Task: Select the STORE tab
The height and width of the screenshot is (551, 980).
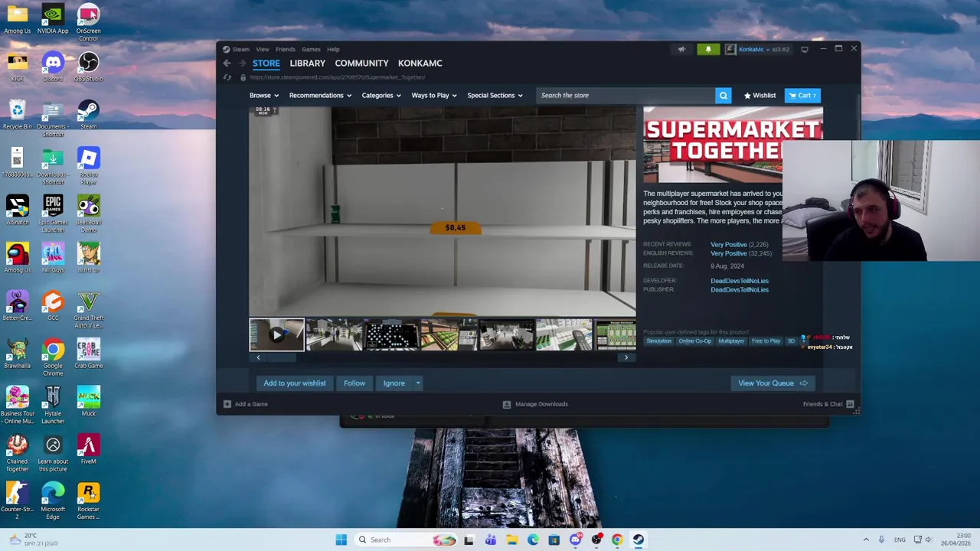Action: (266, 64)
